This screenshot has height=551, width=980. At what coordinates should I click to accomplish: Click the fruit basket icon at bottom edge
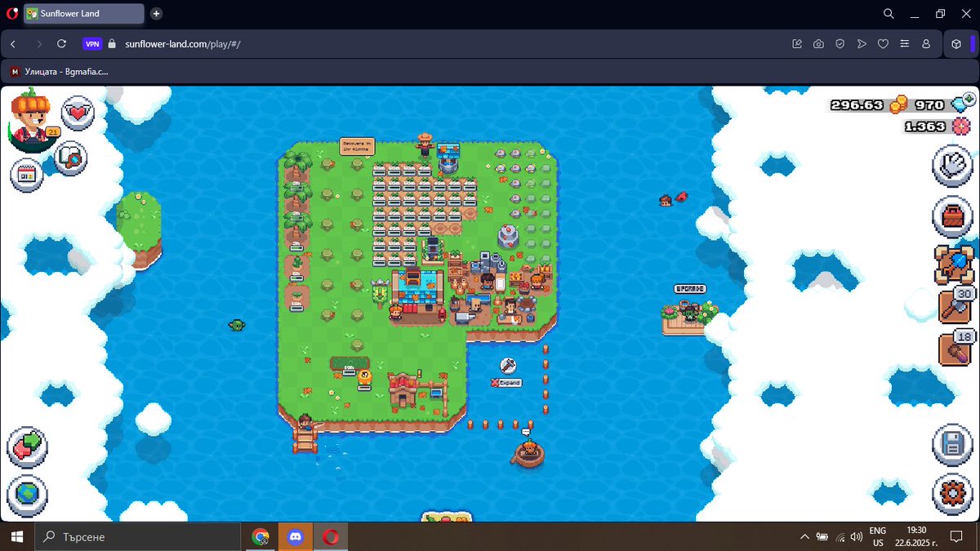(448, 518)
